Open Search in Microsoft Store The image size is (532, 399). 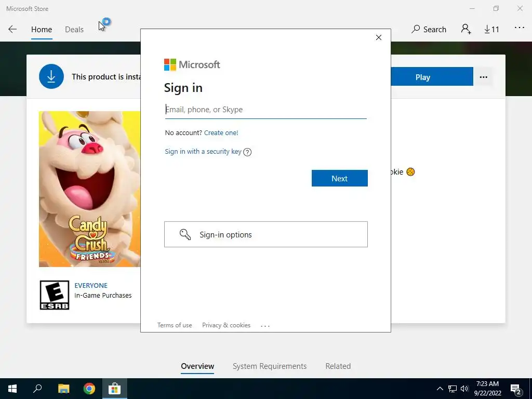point(429,29)
